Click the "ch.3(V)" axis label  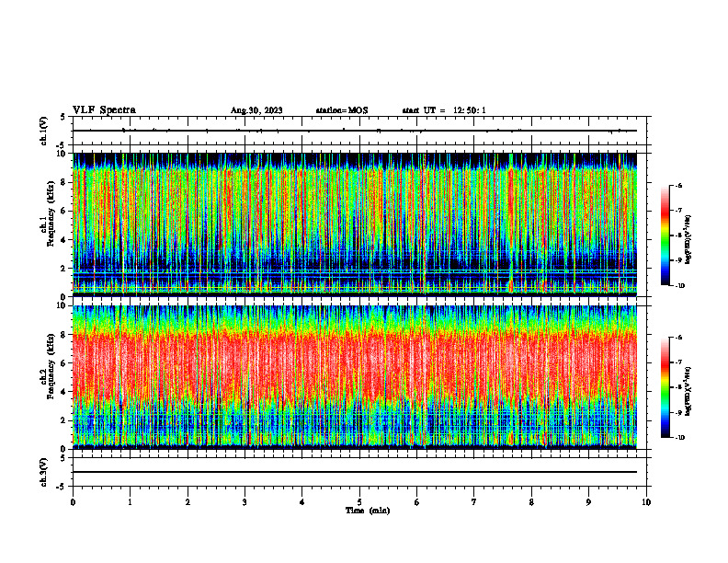(x=44, y=472)
